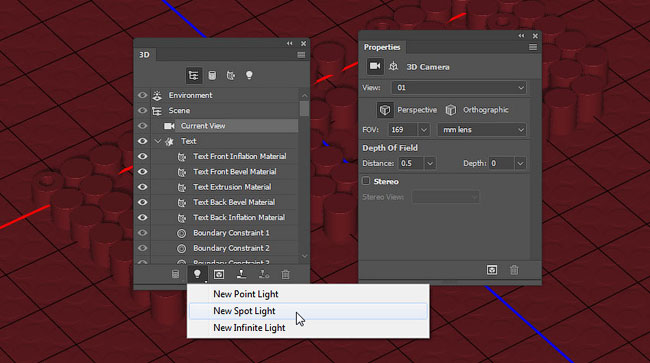Click the disabled constraint icon beside trash
Screen dimensions: 650x363
(264, 274)
